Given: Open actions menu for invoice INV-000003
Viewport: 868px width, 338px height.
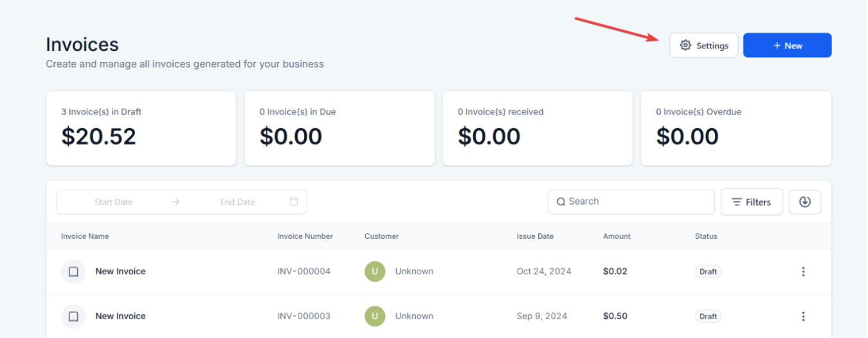Looking at the screenshot, I should pos(803,317).
